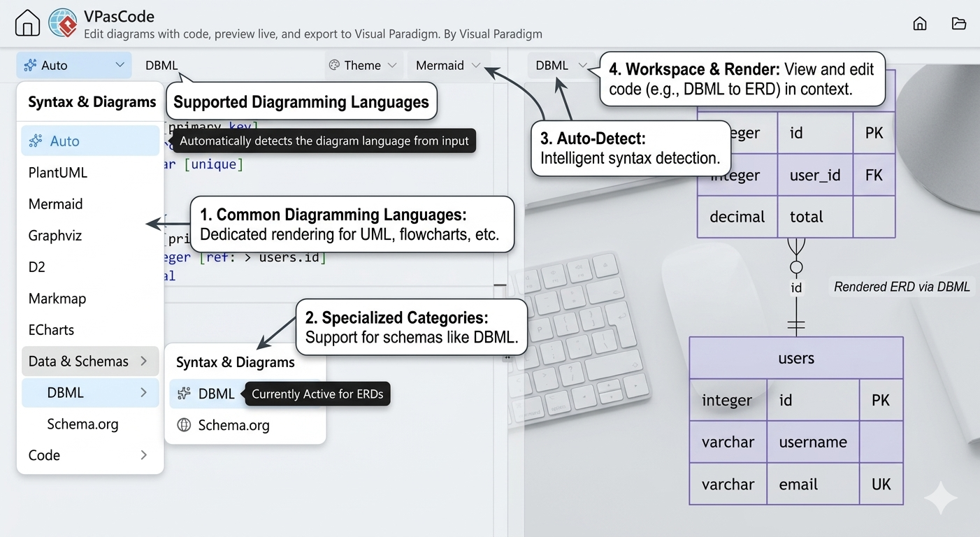Screen dimensions: 980x537
Task: Click the VPasCode globe logo
Action: point(63,23)
